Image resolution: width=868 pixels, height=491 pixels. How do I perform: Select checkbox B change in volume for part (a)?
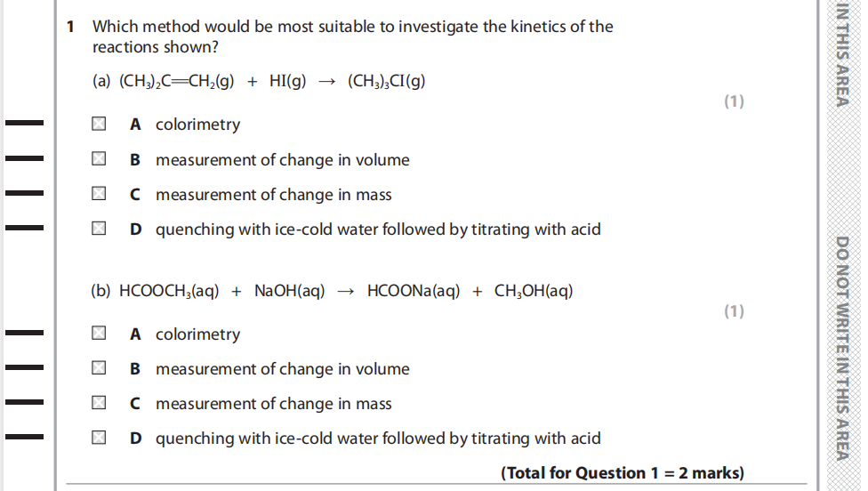(x=100, y=160)
